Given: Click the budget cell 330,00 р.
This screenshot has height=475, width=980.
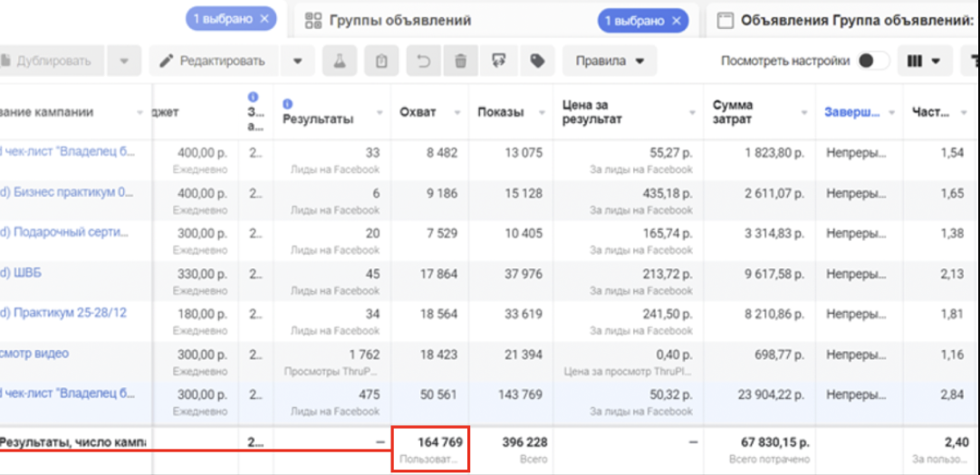Looking at the screenshot, I should (x=202, y=274).
